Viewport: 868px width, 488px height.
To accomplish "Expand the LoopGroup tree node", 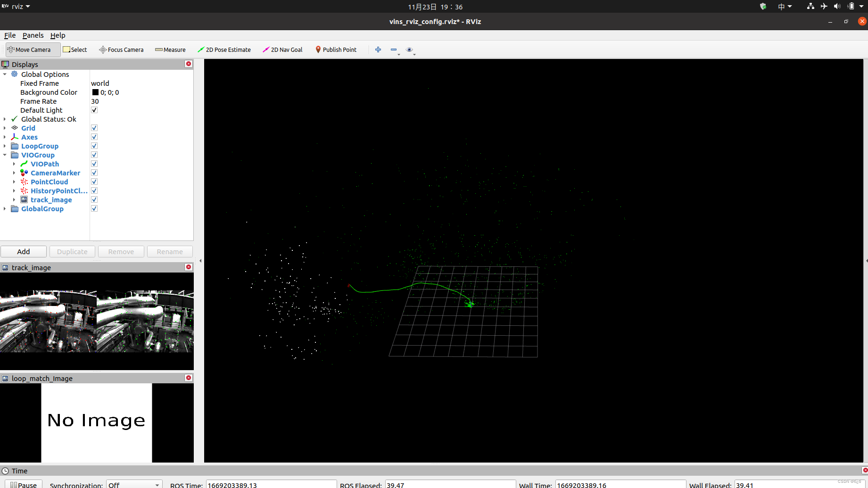I will 5,146.
